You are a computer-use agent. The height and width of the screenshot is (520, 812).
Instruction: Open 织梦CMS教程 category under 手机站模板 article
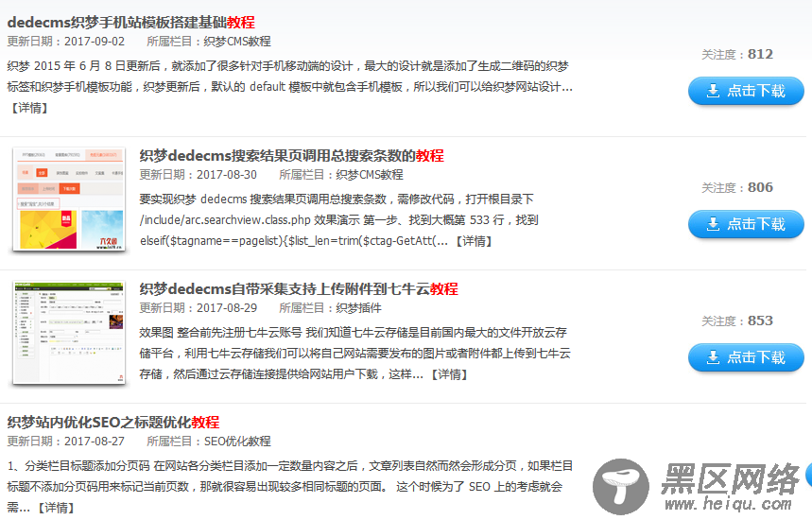[237, 42]
